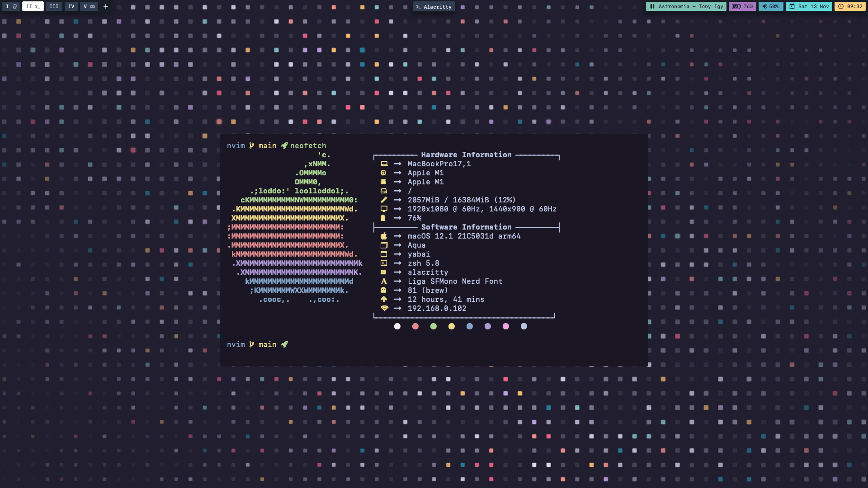This screenshot has height=488, width=868.
Task: Pause the Astronomia track
Action: pyautogui.click(x=652, y=6)
